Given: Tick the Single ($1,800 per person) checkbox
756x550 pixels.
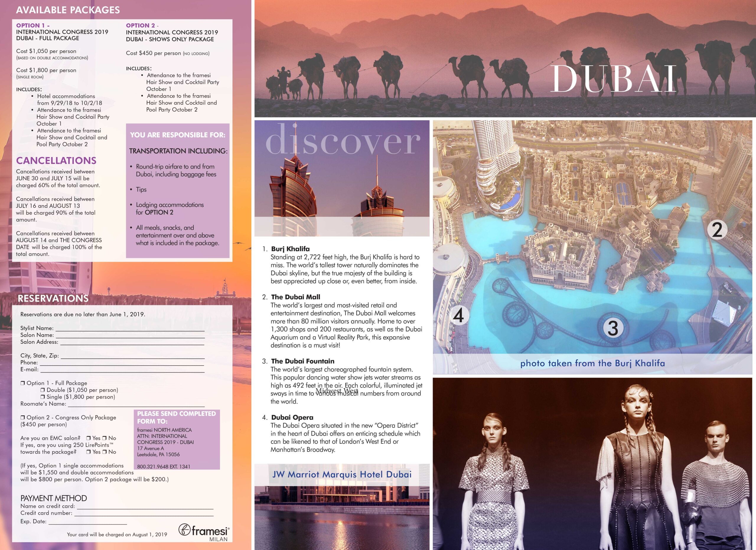Looking at the screenshot, I should coord(43,397).
